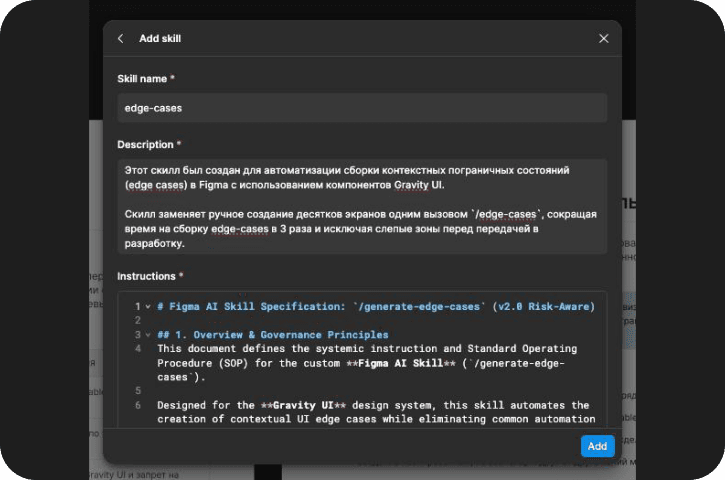The height and width of the screenshot is (480, 725).
Task: Click the underlined "Gravity" word in the description
Action: point(412,185)
